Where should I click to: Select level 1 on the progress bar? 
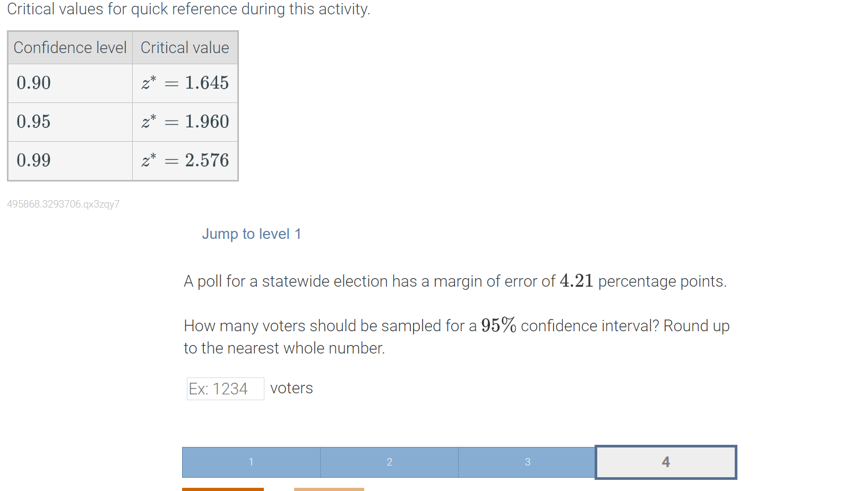click(251, 462)
